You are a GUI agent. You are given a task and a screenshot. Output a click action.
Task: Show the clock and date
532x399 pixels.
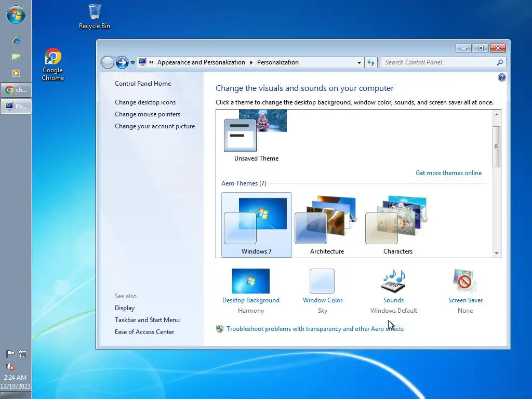click(x=16, y=382)
